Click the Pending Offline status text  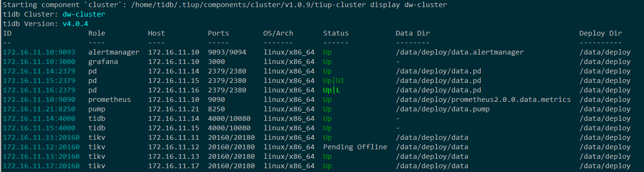click(x=355, y=147)
